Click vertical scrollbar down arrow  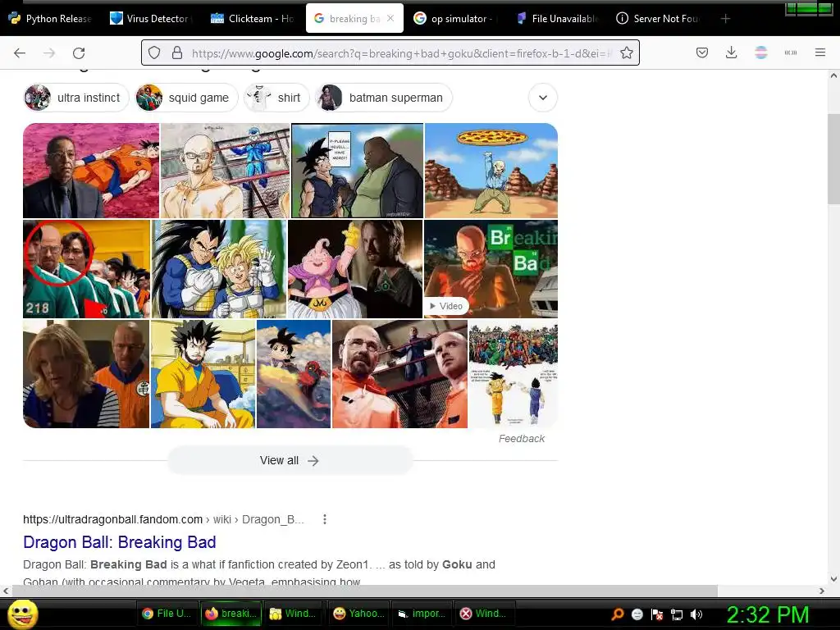(833, 578)
